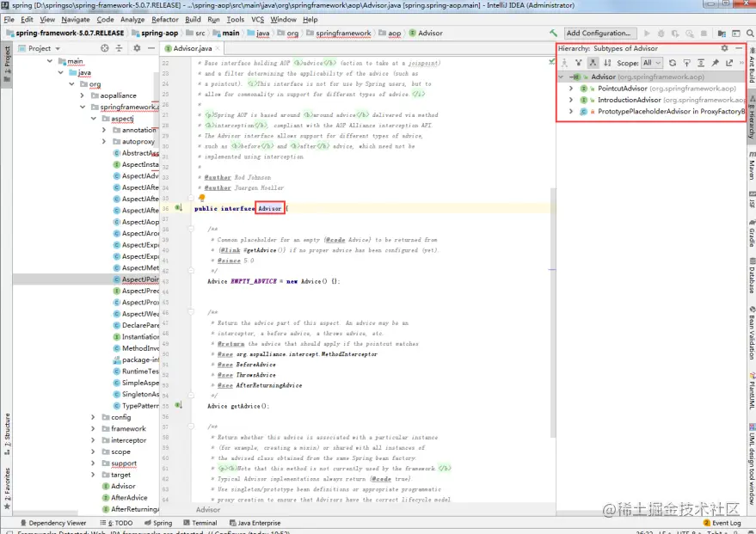Expand the annotation package
This screenshot has height=534, width=756.
click(x=104, y=130)
